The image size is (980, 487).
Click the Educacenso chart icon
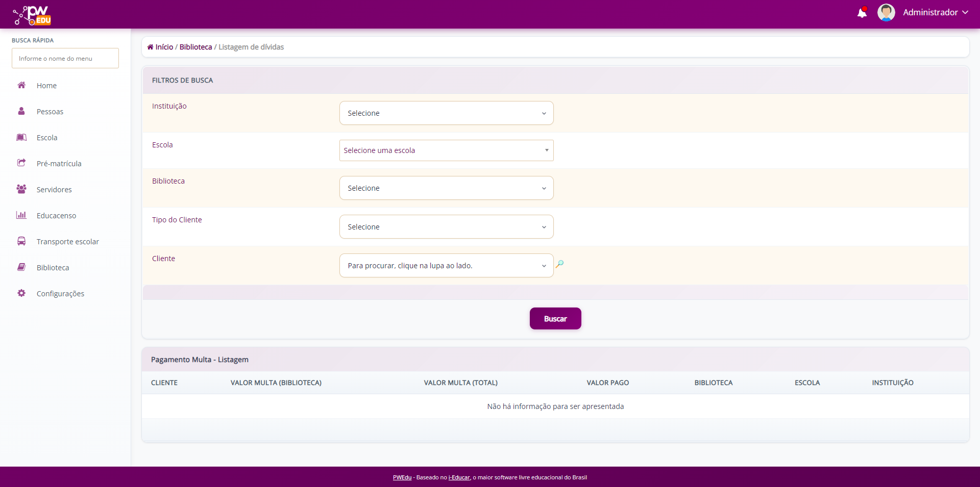(x=21, y=215)
